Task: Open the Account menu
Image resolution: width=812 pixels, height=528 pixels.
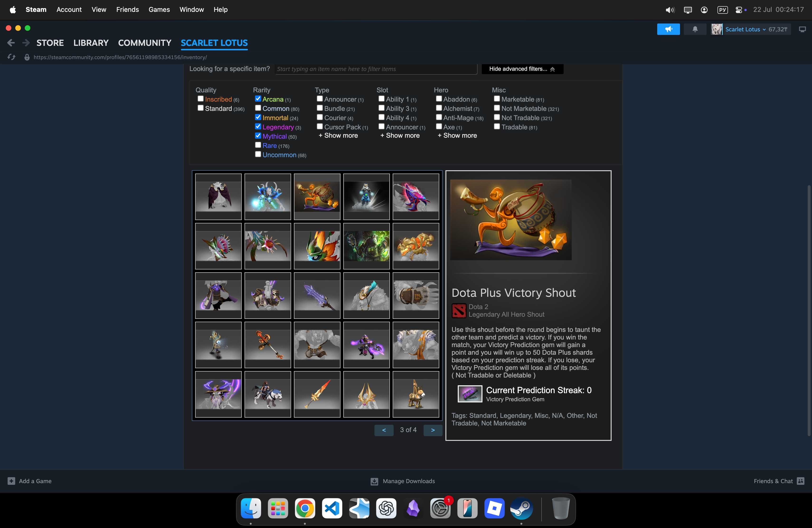Action: coord(69,9)
